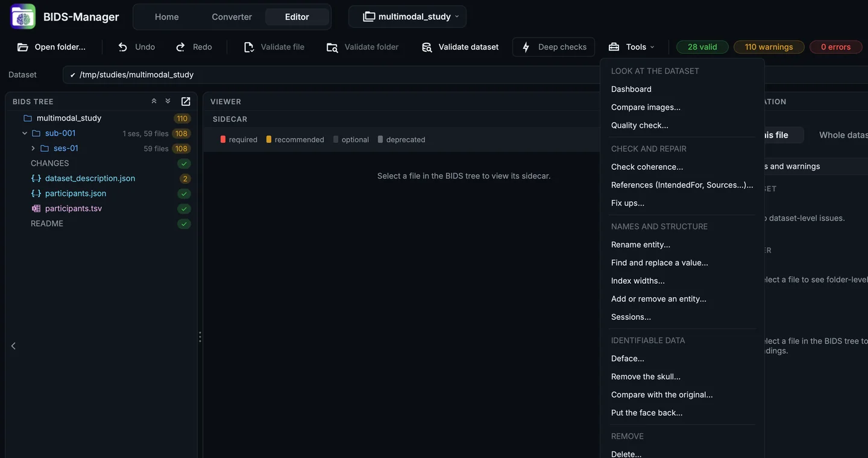Click the Undo arrow icon

pyautogui.click(x=123, y=47)
